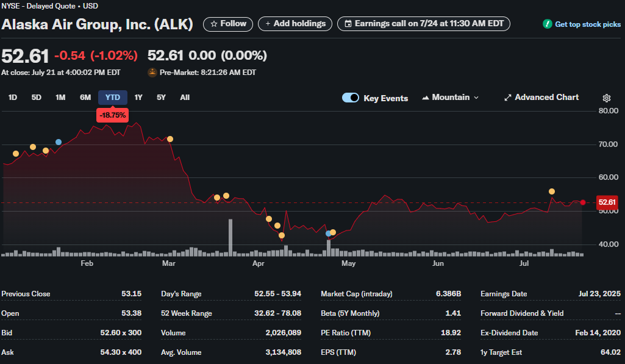The image size is (625, 364).
Task: Click Day's Range value 52.55 - 53.94
Action: click(x=278, y=294)
